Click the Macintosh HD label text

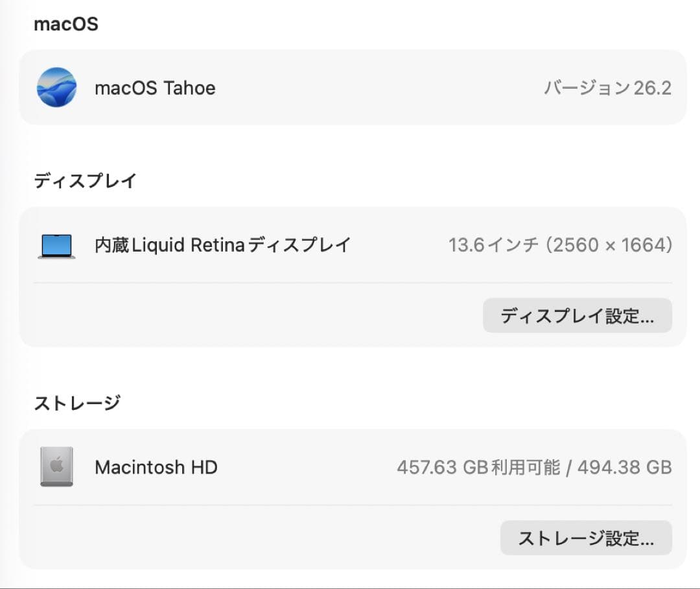point(156,467)
